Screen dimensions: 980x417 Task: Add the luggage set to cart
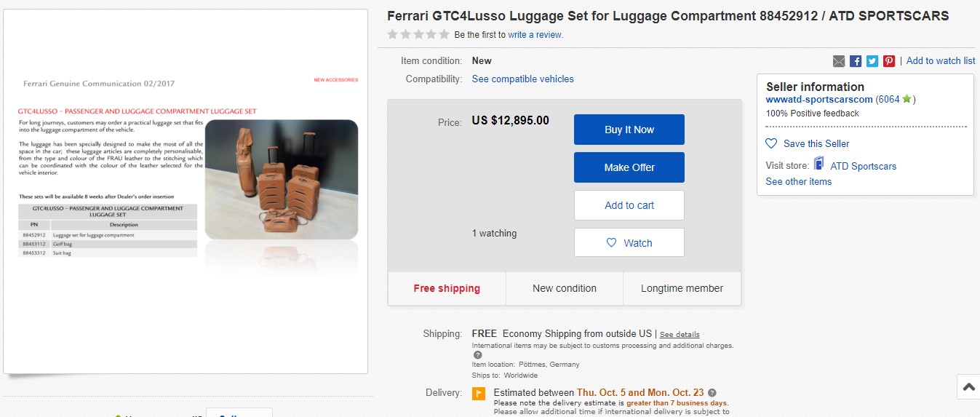pyautogui.click(x=629, y=205)
